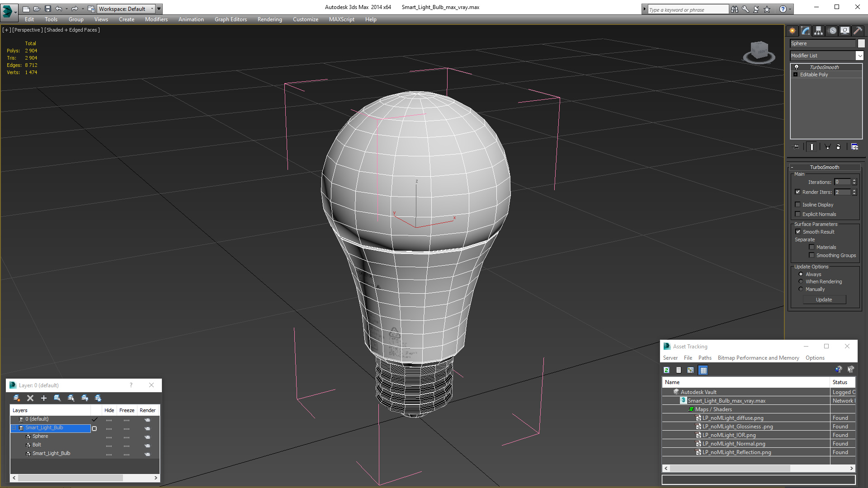Click Pin Stack icon under modifier stack
Viewport: 868px width, 488px height.
click(x=796, y=147)
